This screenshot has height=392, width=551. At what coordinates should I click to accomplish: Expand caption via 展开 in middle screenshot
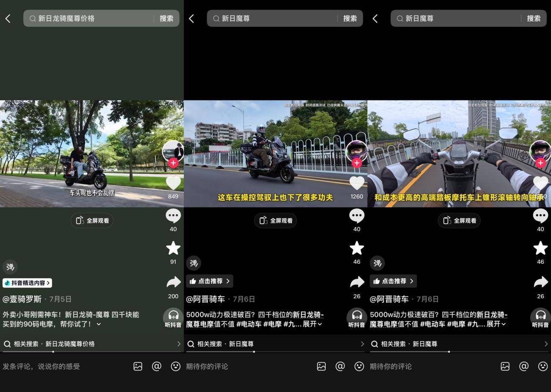coord(312,324)
